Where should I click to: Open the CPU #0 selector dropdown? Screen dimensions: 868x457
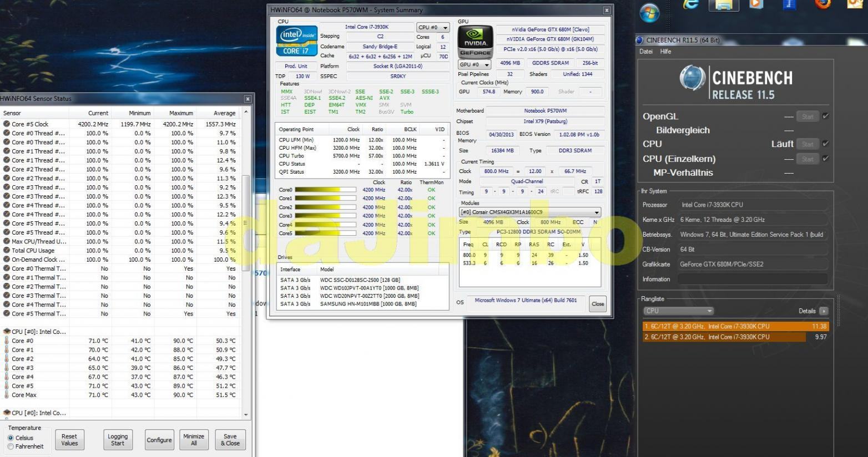[x=433, y=27]
